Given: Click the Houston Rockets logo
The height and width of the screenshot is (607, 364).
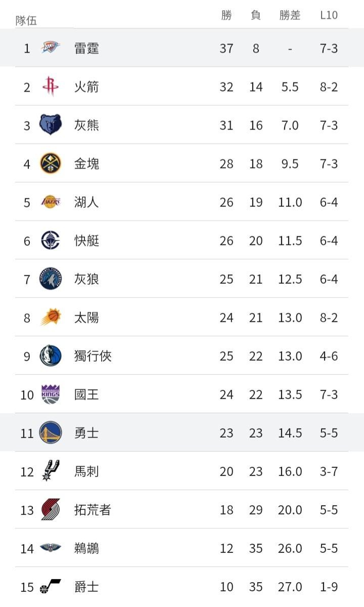Looking at the screenshot, I should [x=51, y=86].
